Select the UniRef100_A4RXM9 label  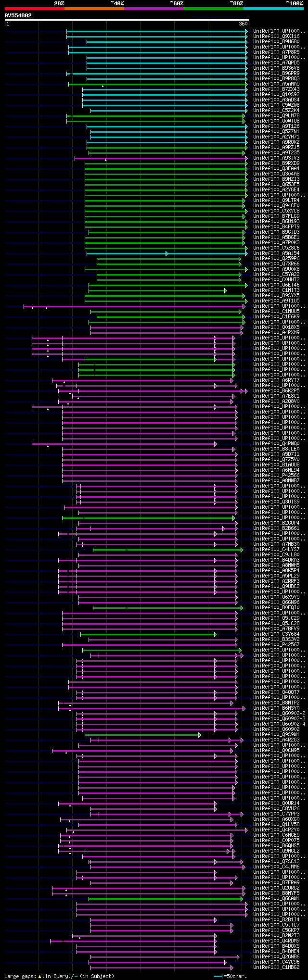(276, 332)
